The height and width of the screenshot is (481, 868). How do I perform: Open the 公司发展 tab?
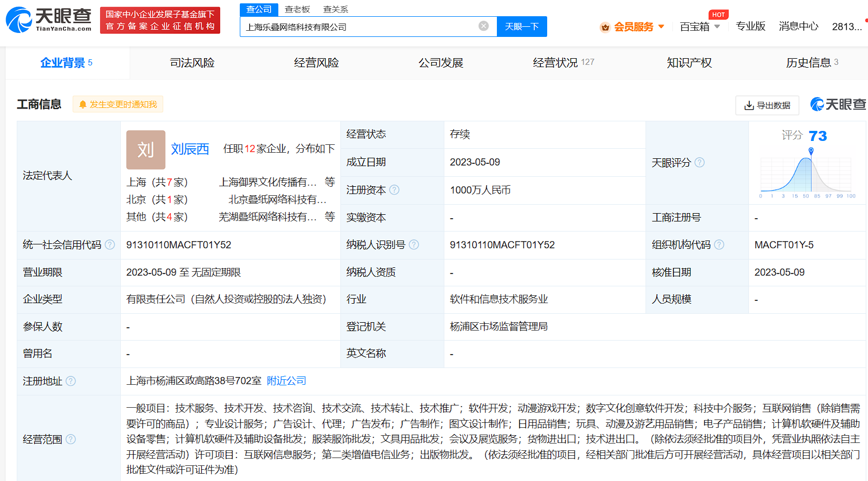pyautogui.click(x=441, y=63)
